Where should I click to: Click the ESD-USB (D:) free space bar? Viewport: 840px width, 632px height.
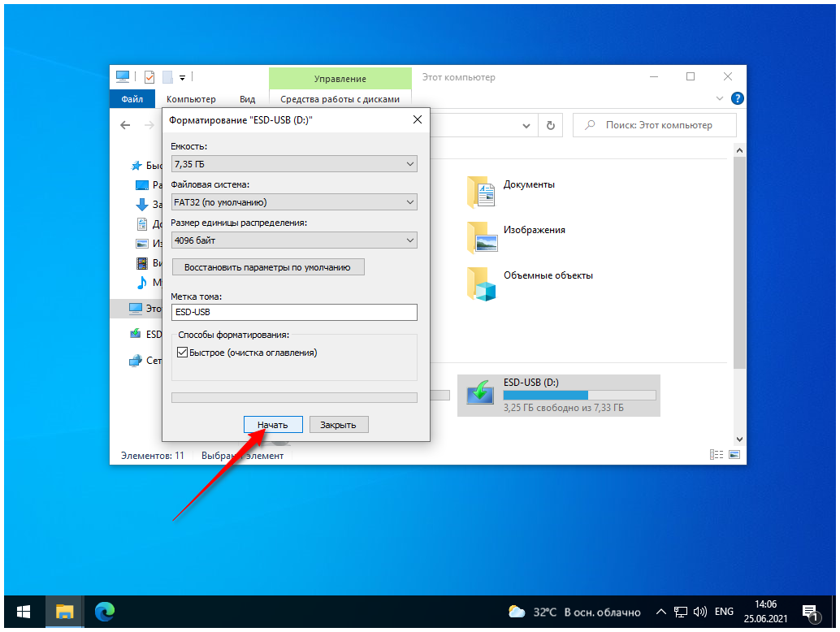[579, 396]
